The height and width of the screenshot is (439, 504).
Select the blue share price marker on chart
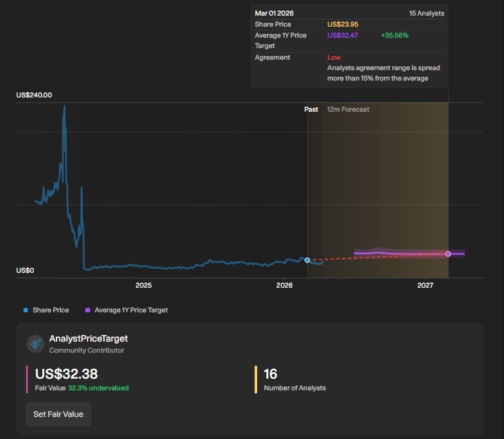(x=307, y=260)
